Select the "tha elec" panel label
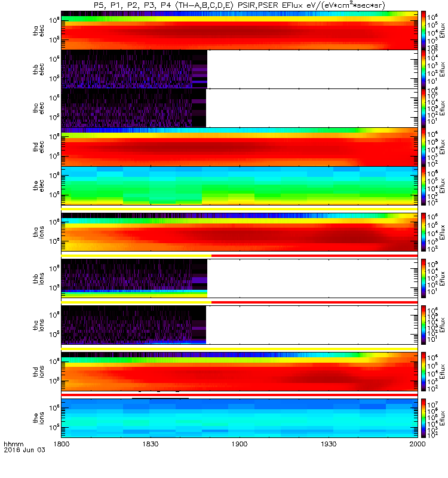The width and height of the screenshot is (448, 478). pyautogui.click(x=39, y=30)
